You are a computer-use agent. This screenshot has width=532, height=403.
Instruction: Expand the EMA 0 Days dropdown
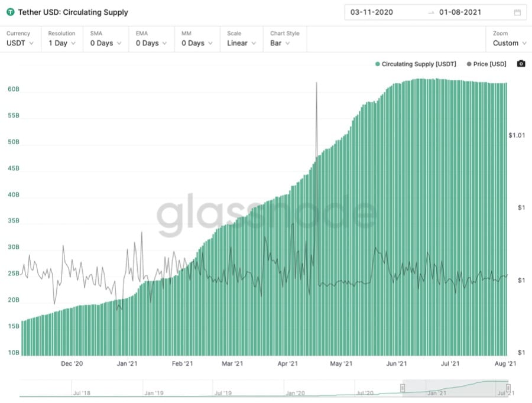coord(151,39)
